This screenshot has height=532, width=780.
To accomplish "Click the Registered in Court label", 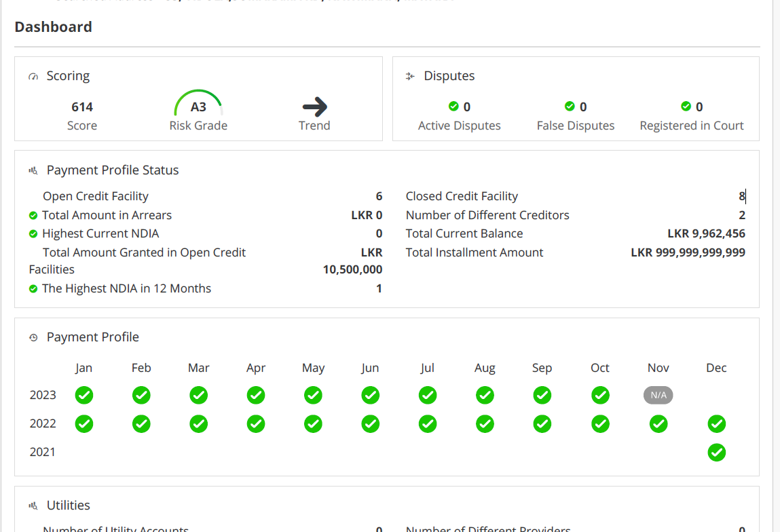I will click(x=692, y=126).
